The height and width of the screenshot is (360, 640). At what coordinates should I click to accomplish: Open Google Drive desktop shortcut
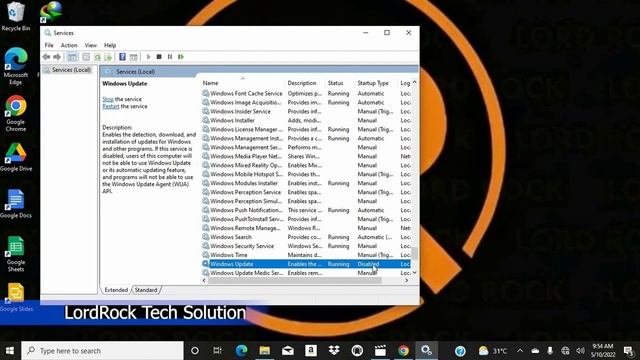(x=16, y=157)
